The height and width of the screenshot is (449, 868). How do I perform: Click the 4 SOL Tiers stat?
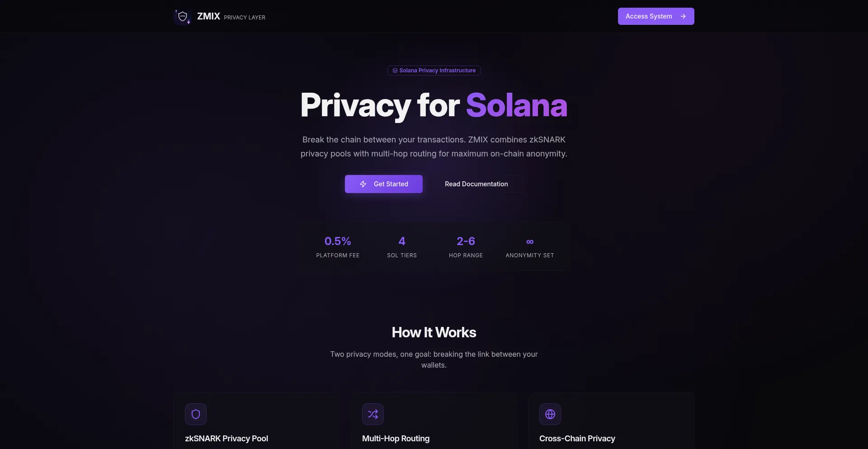[402, 247]
